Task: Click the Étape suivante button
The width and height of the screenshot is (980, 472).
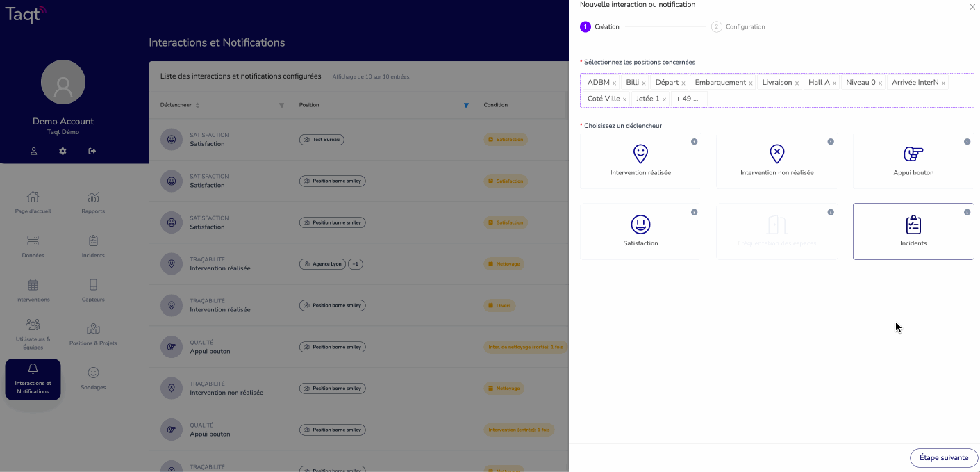Action: click(x=944, y=458)
